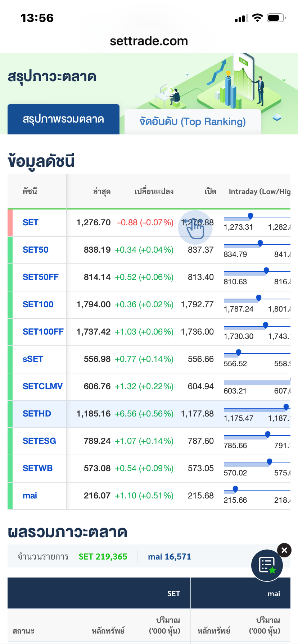Open the SET50 index link
The image size is (298, 644).
pyautogui.click(x=36, y=250)
